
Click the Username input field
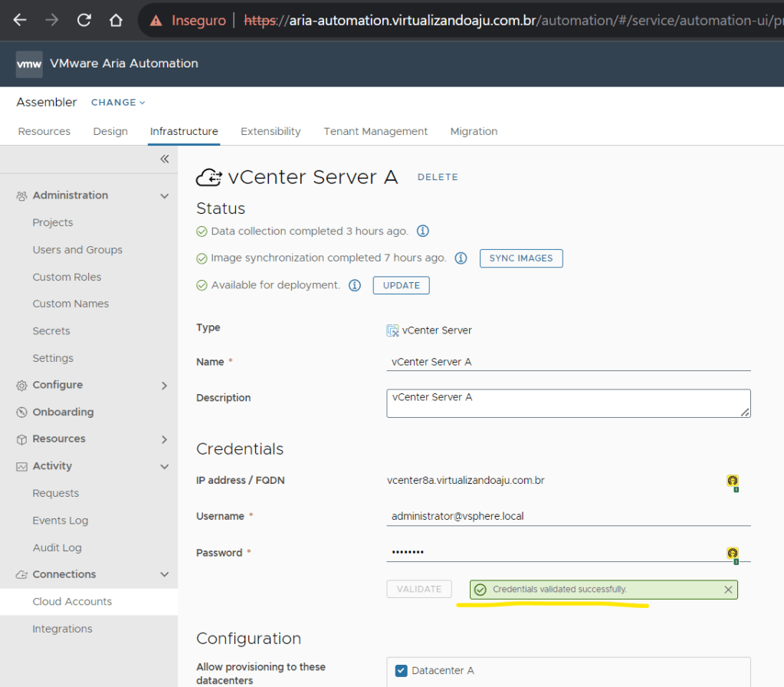point(567,517)
